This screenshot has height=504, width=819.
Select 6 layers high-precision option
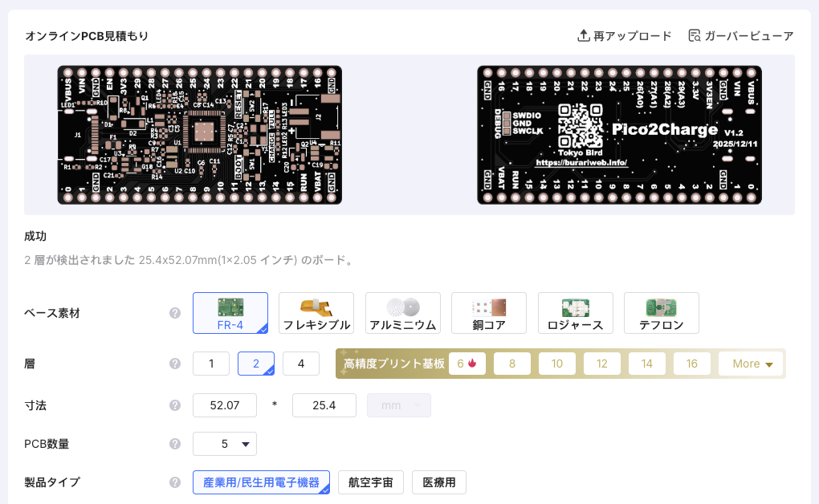tap(467, 364)
